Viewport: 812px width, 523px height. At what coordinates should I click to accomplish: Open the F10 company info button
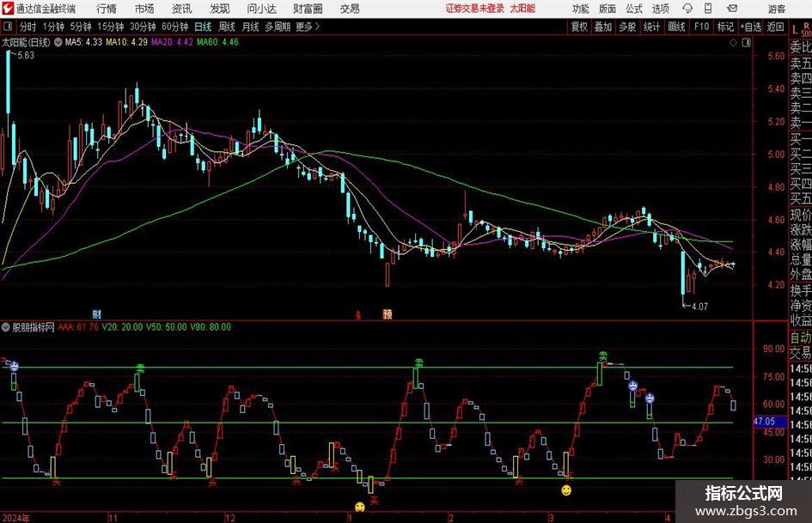coord(702,27)
